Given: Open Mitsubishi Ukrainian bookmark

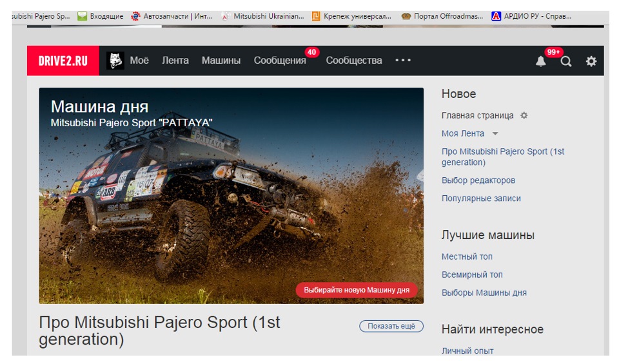Looking at the screenshot, I should (x=262, y=16).
